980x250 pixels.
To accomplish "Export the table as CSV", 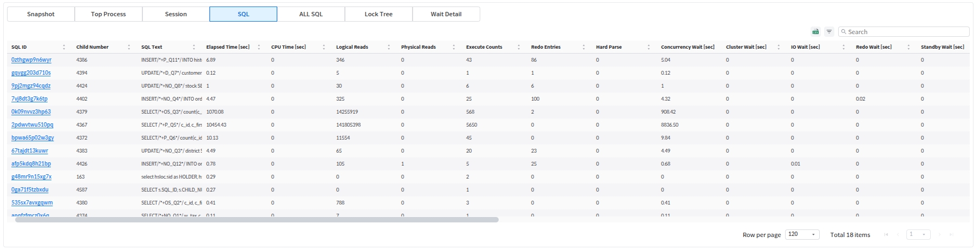I will 815,32.
